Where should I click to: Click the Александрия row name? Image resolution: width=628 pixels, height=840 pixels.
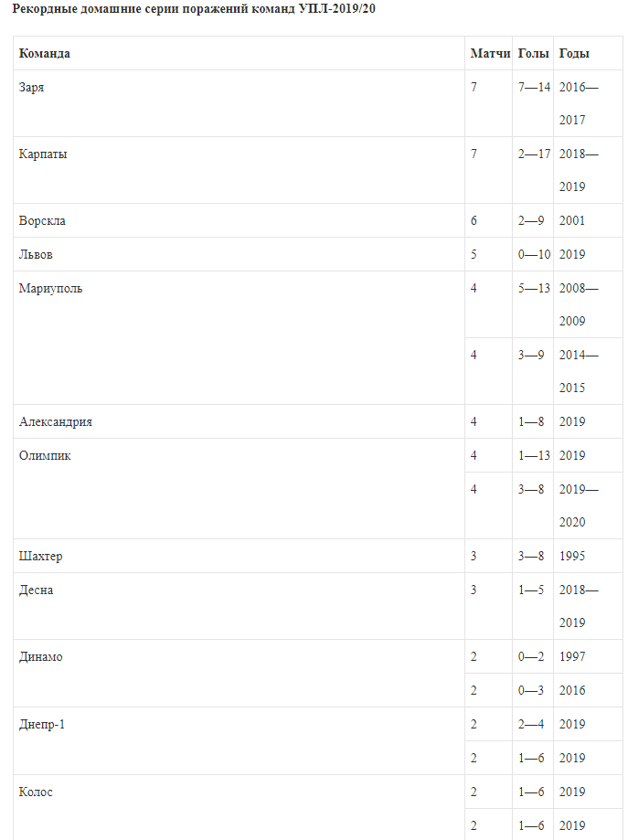click(x=55, y=422)
